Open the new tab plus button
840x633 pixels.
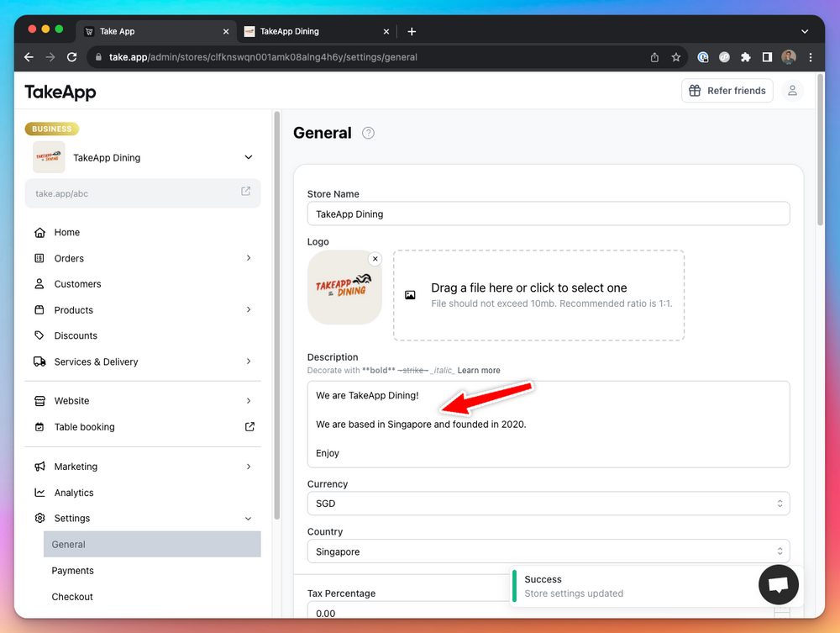pos(412,32)
